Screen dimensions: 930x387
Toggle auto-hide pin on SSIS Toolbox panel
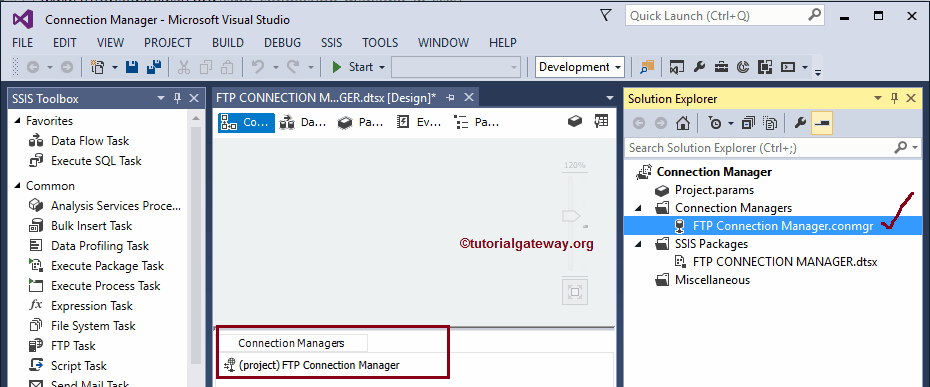[x=177, y=99]
